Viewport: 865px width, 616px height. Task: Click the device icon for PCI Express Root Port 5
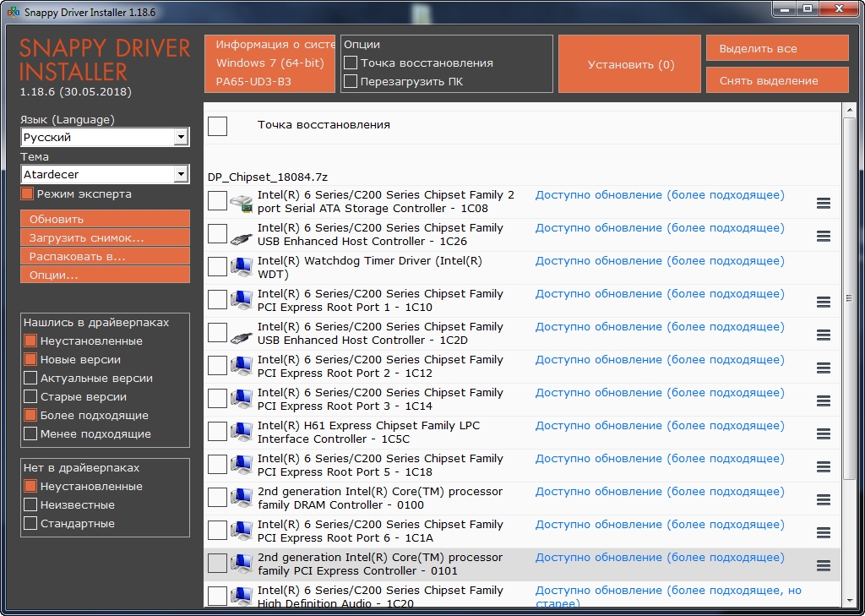pos(241,466)
